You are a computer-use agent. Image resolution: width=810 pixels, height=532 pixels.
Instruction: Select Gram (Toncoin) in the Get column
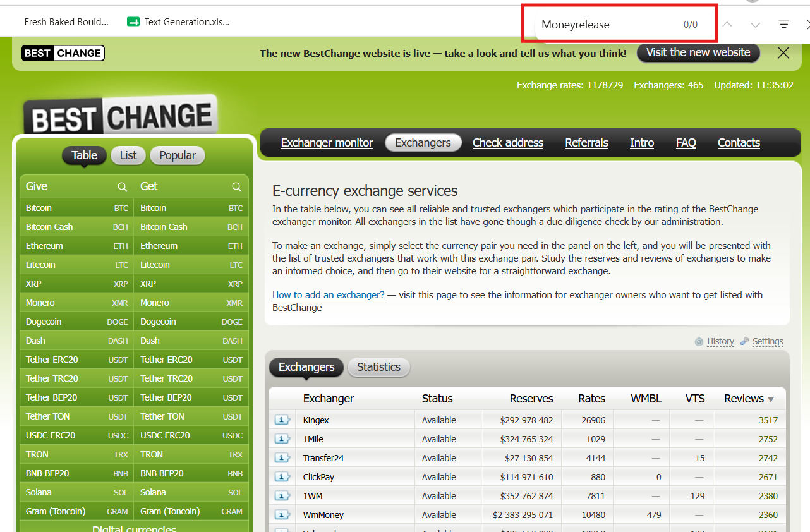click(x=191, y=511)
